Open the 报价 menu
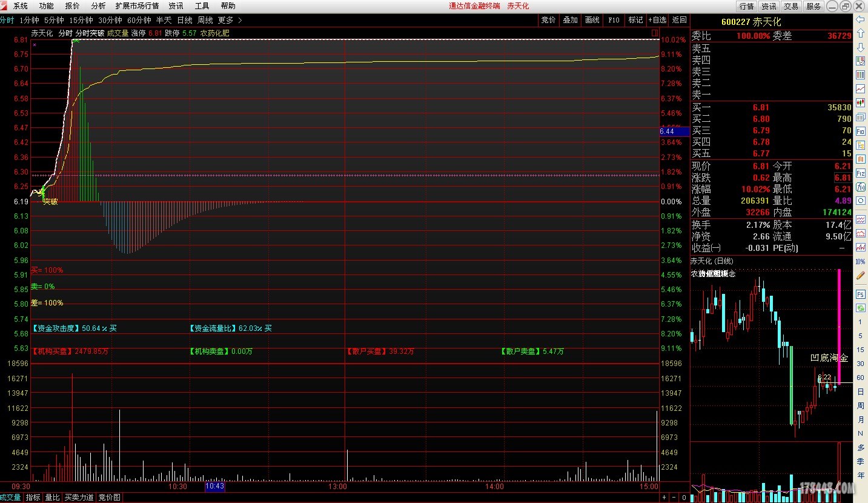868x503 pixels. pyautogui.click(x=72, y=6)
